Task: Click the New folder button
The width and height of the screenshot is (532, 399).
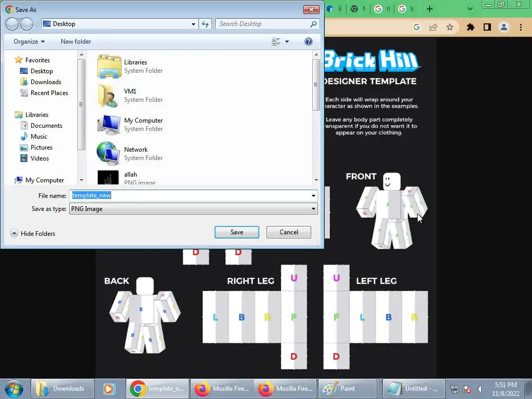Action: click(76, 42)
